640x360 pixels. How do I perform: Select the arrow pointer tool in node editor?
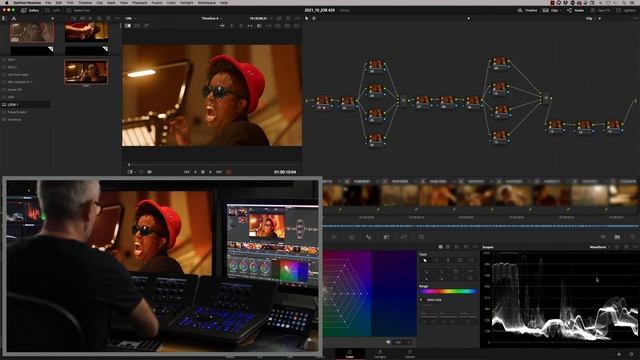click(x=307, y=18)
